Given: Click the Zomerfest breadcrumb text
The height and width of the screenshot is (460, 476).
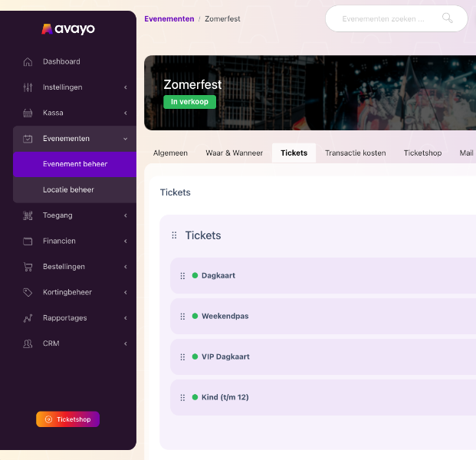Looking at the screenshot, I should 222,19.
